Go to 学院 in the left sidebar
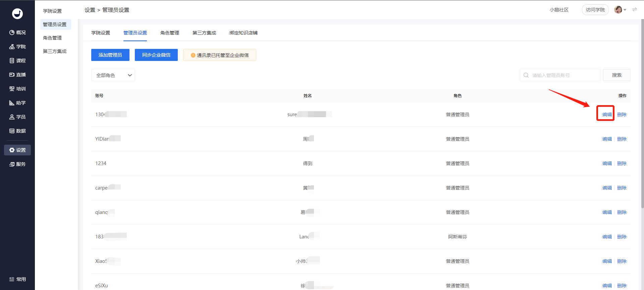 [17, 47]
